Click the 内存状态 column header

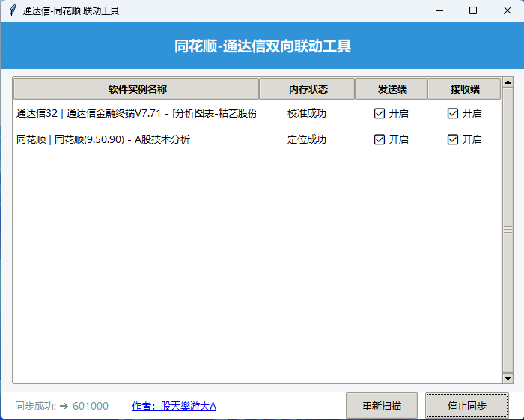307,89
